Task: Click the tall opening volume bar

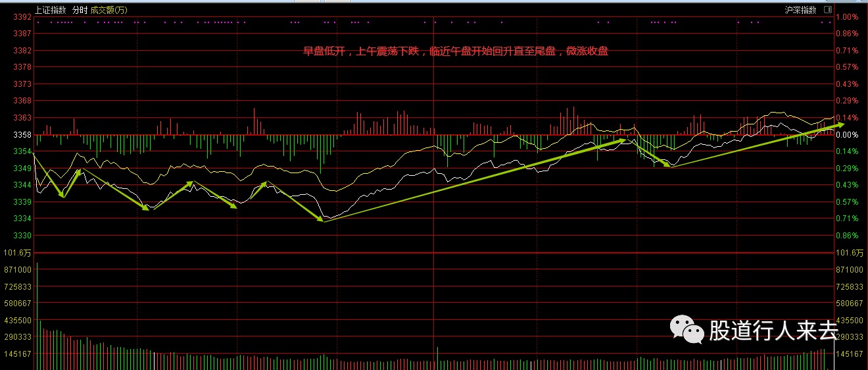Action: (37, 309)
